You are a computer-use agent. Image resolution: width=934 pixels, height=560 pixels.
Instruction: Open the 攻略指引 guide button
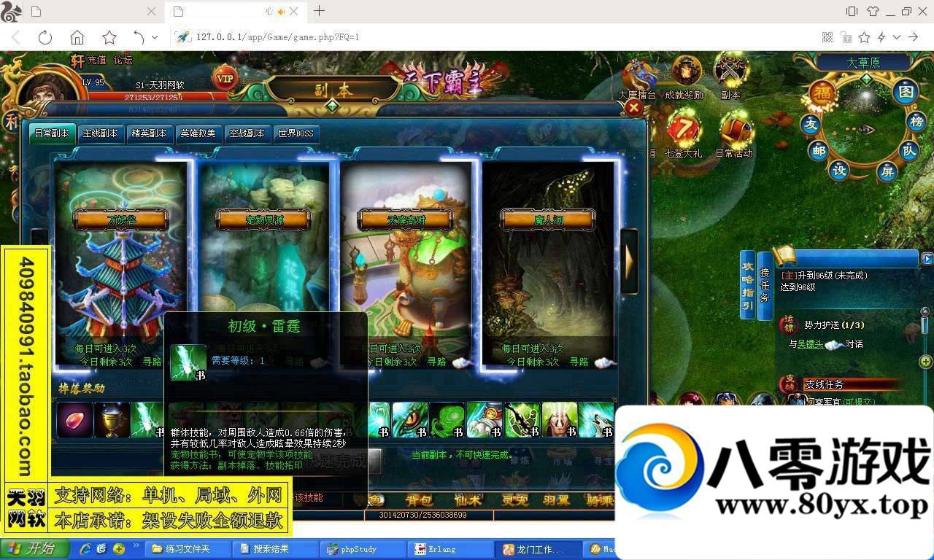click(747, 285)
